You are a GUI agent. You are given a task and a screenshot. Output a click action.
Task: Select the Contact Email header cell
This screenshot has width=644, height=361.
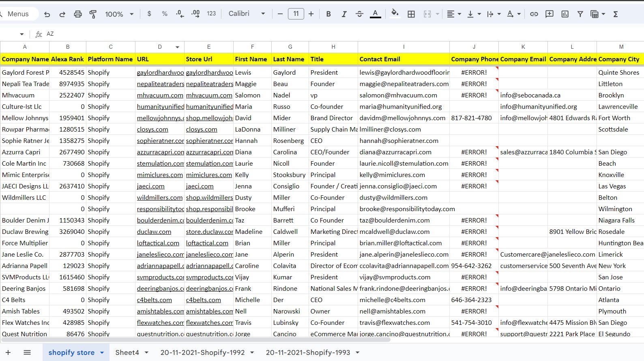(x=404, y=59)
